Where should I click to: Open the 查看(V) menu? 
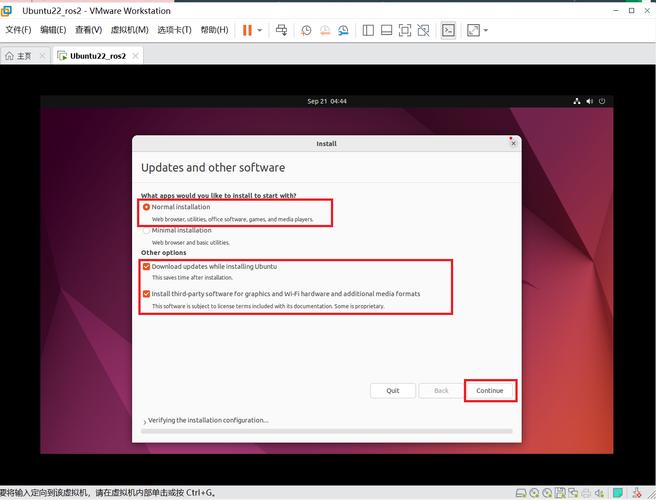tap(88, 30)
